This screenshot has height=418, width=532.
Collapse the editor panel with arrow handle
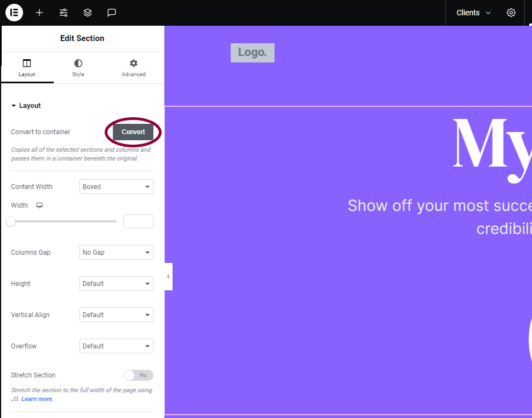(x=168, y=277)
